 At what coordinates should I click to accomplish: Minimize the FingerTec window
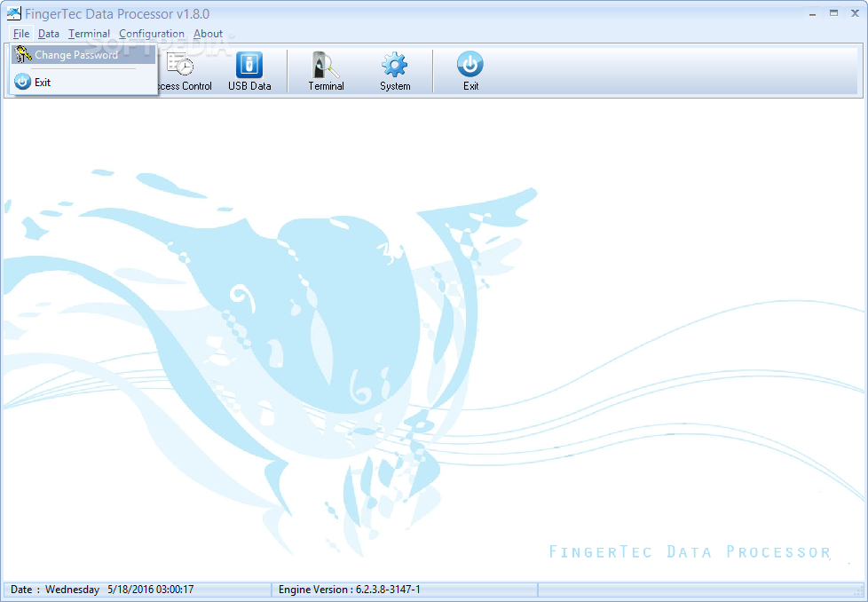(813, 13)
